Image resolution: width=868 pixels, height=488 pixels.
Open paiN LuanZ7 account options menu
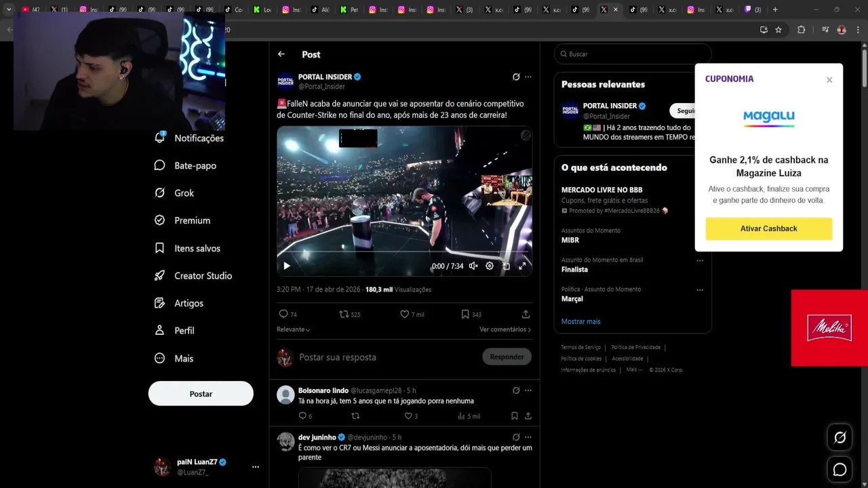[x=255, y=467]
